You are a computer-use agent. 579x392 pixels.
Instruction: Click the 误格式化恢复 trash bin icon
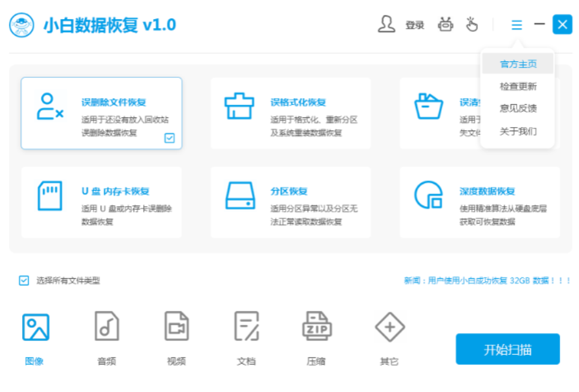(x=238, y=105)
